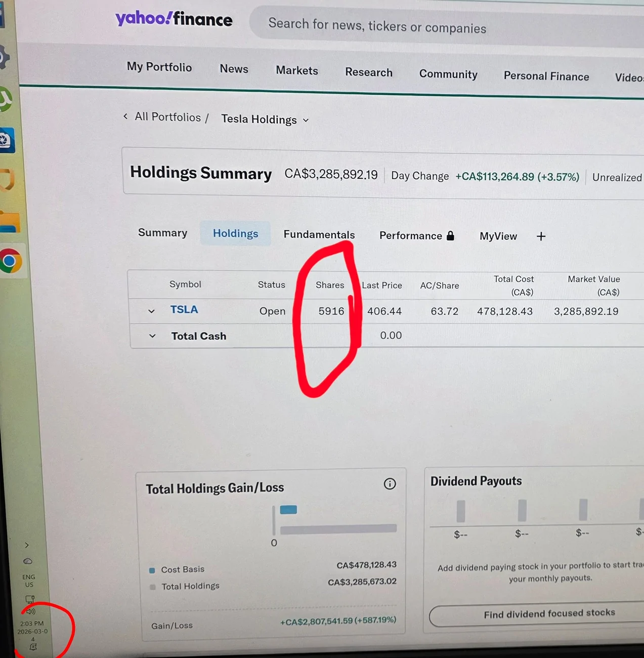Show hidden tray icons chevron
The image size is (644, 658).
(x=27, y=545)
